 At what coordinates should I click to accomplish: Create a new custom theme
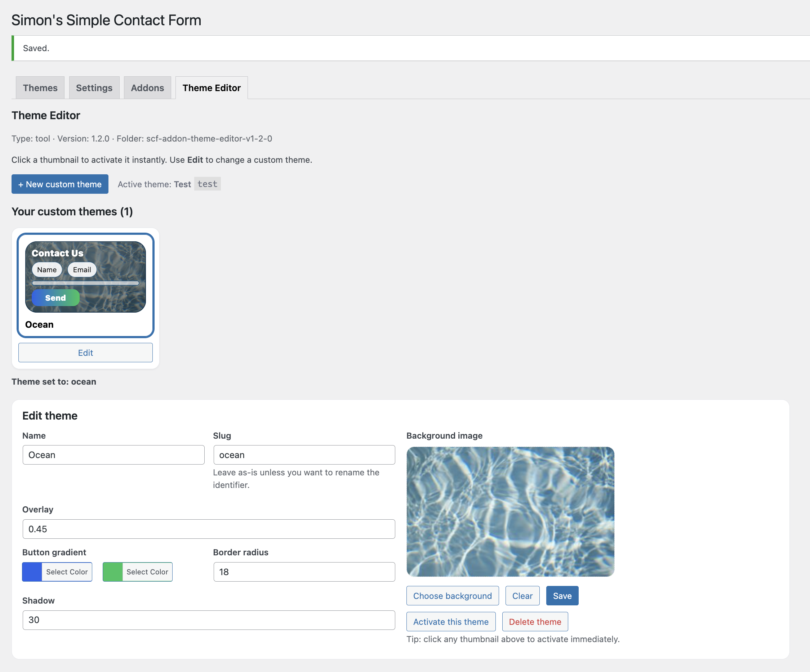60,184
